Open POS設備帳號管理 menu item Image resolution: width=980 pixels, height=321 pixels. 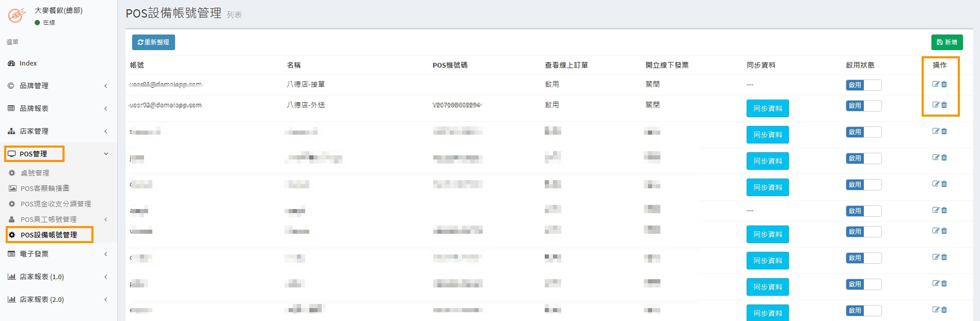49,235
